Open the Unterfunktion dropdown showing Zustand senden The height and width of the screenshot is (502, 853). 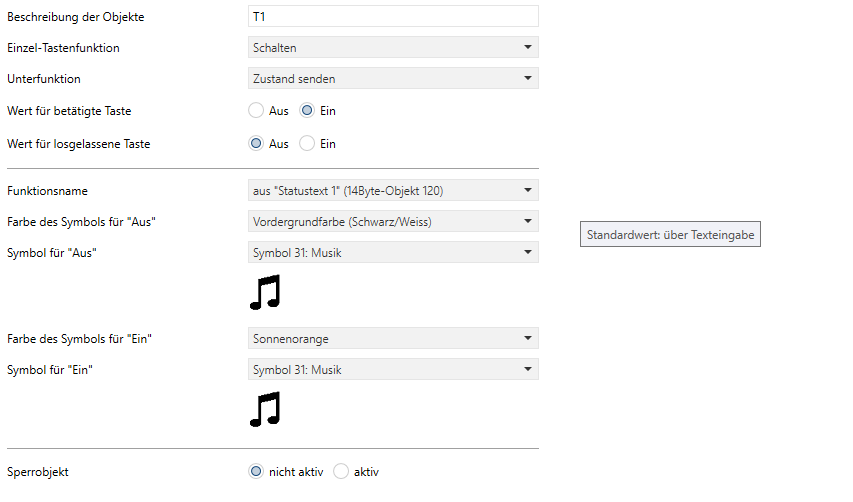393,78
